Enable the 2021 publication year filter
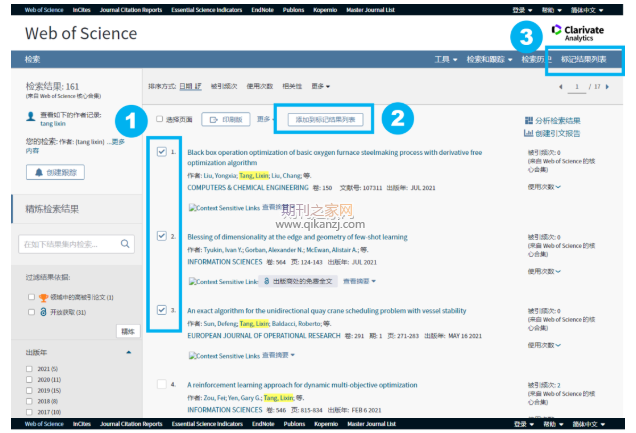Screen dimensions: 636x433 (x=29, y=369)
